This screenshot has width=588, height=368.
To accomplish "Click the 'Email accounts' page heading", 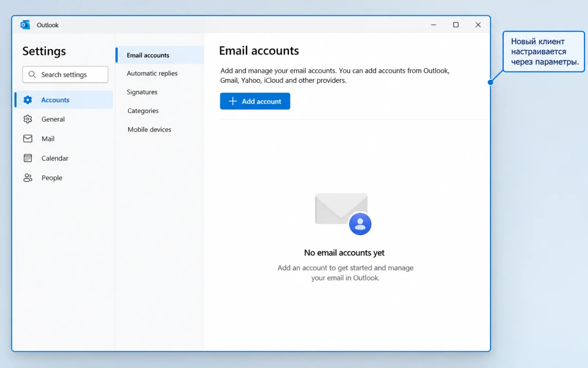I will pyautogui.click(x=259, y=51).
